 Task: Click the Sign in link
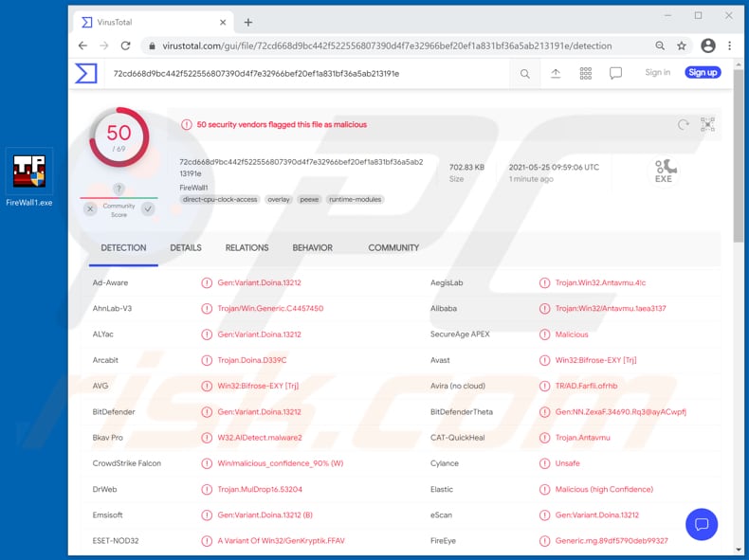(x=657, y=73)
